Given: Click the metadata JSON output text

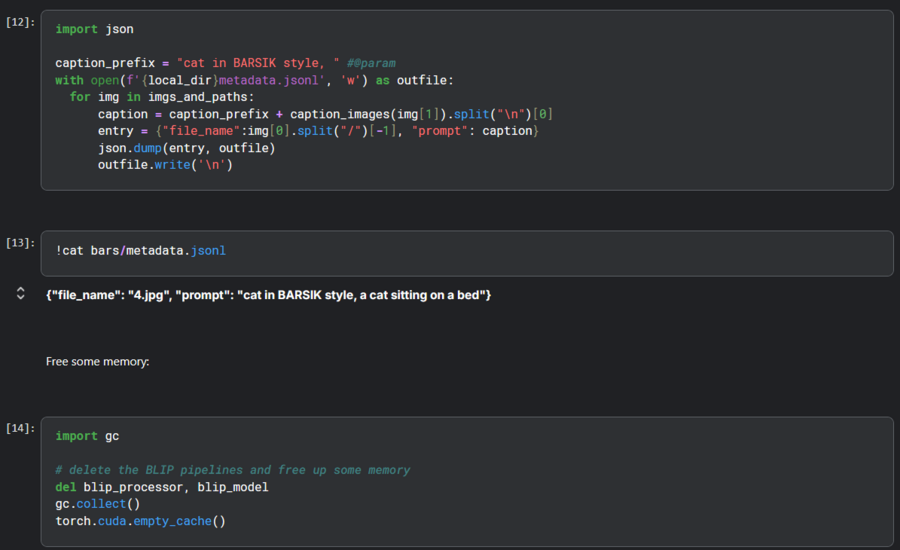Looking at the screenshot, I should 268,295.
